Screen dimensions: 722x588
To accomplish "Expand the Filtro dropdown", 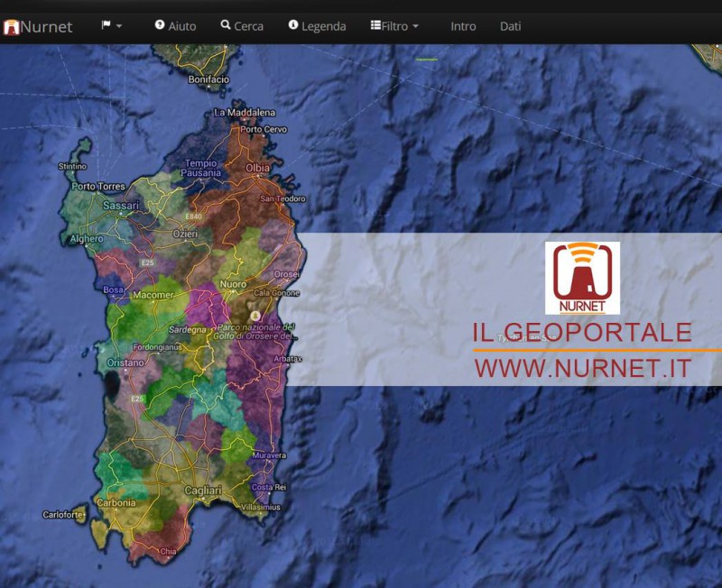I will 395,26.
